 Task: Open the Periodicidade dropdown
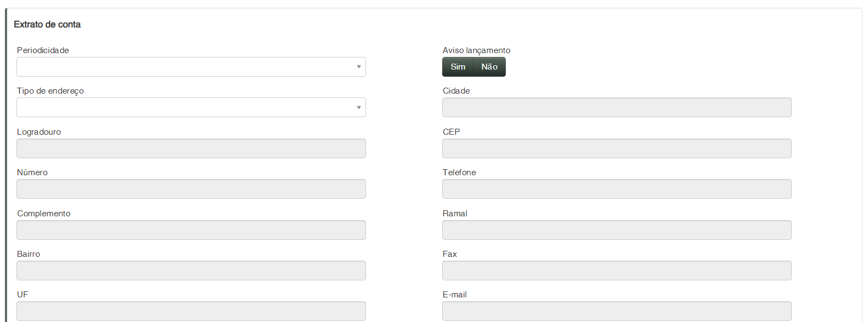[x=191, y=67]
